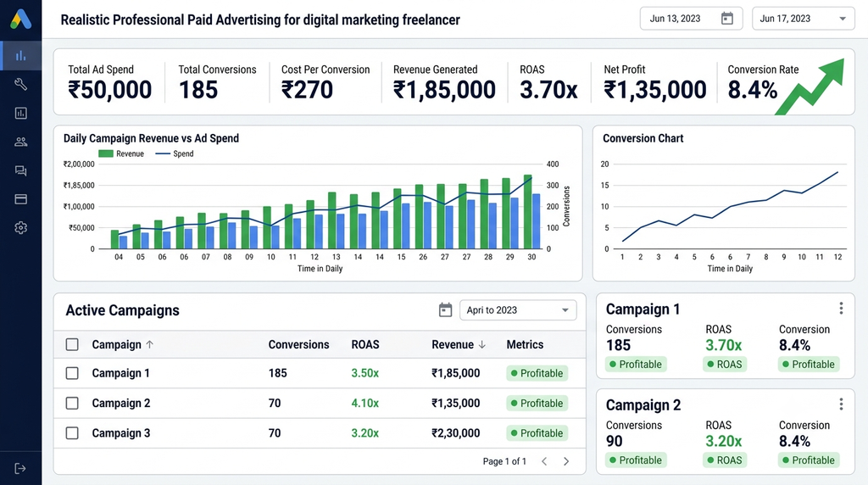Click the ROAS 3.70x summary value
Viewport: 868px width, 485px height.
pos(548,90)
